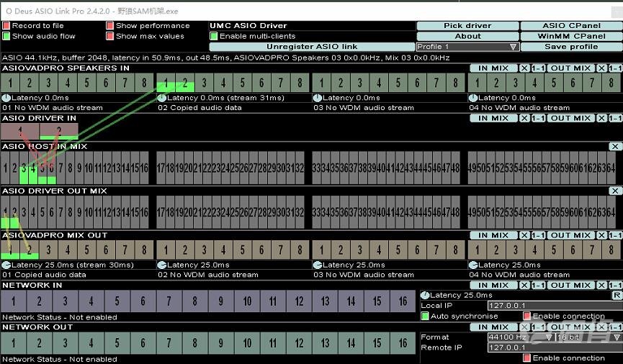
Task: Click OUT MIX on the ASIO DRIVER IN header
Action: pyautogui.click(x=570, y=118)
